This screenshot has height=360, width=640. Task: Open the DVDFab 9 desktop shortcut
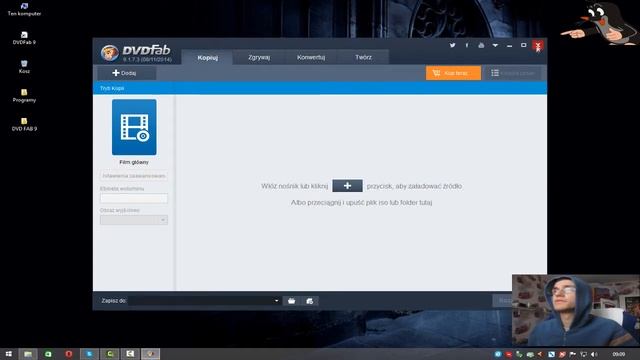coord(24,38)
